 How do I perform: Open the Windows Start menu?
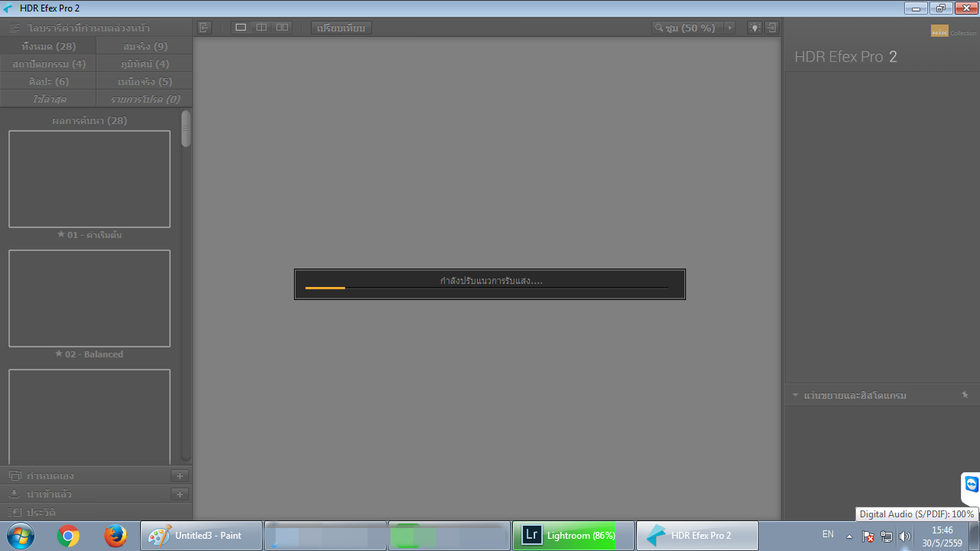pyautogui.click(x=20, y=536)
